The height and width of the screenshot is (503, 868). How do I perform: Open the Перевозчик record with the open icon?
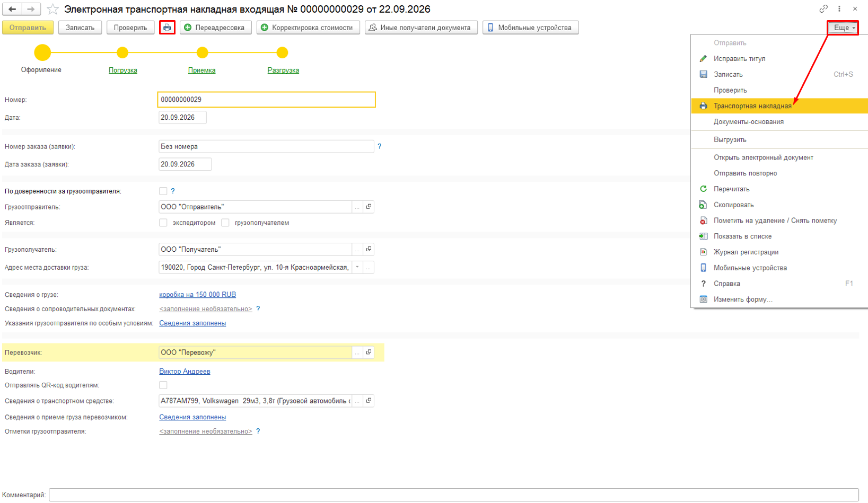click(x=369, y=352)
